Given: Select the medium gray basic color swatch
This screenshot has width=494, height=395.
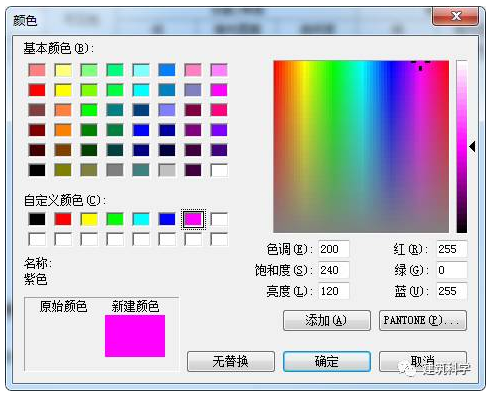Looking at the screenshot, I should (x=115, y=170).
